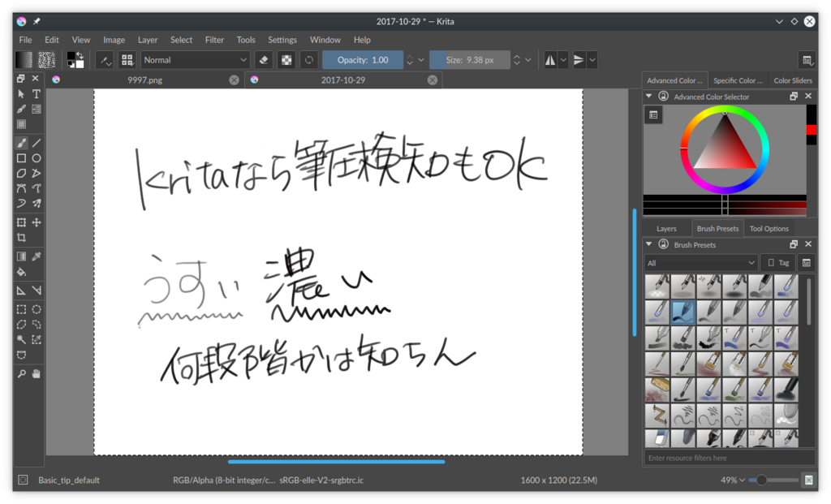Image resolution: width=831 pixels, height=504 pixels.
Task: Toggle eraser mode in the toolbar
Action: 264,60
